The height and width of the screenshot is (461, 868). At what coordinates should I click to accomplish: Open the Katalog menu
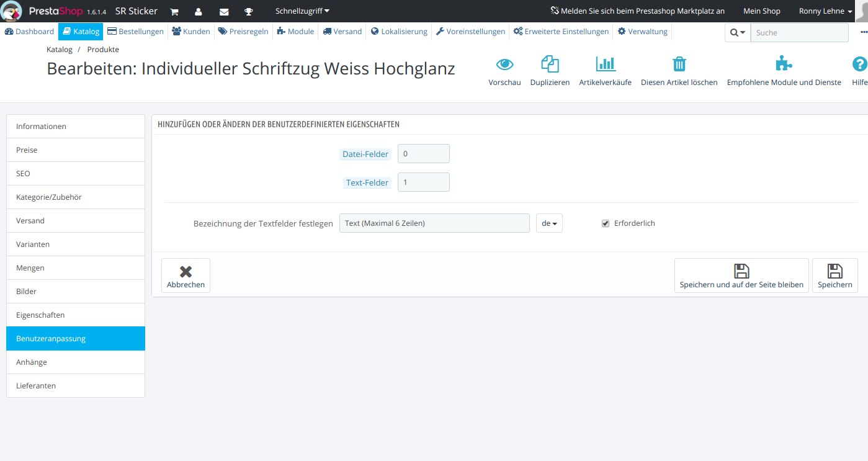coord(81,32)
